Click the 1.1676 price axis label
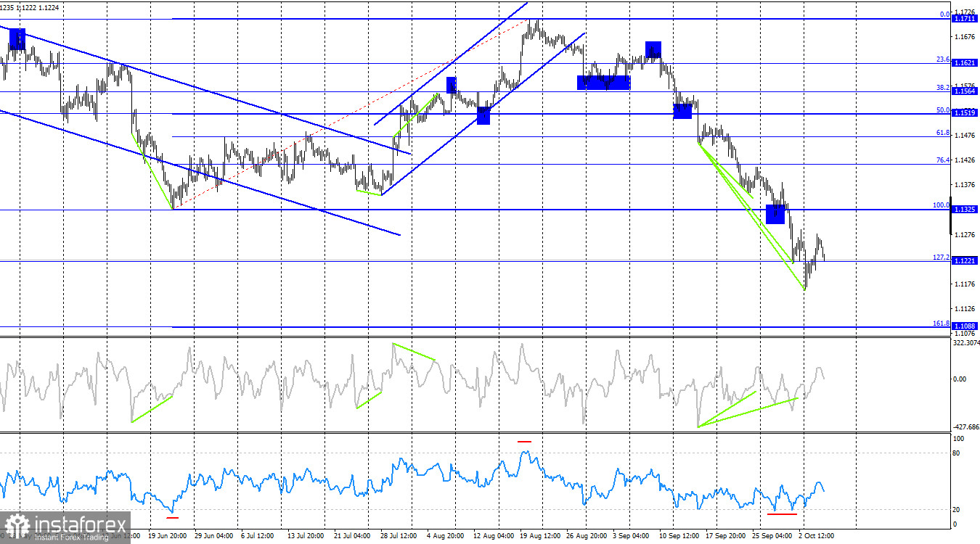 (x=965, y=36)
